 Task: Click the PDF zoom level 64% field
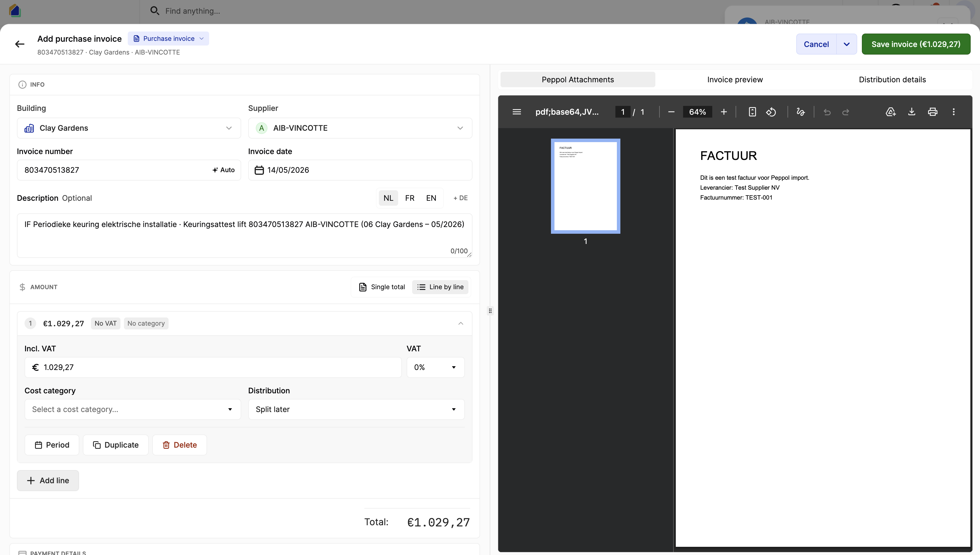(697, 112)
